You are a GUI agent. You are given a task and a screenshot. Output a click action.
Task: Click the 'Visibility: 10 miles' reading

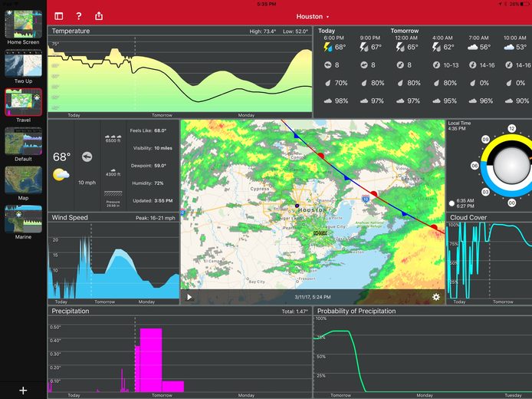[153, 148]
